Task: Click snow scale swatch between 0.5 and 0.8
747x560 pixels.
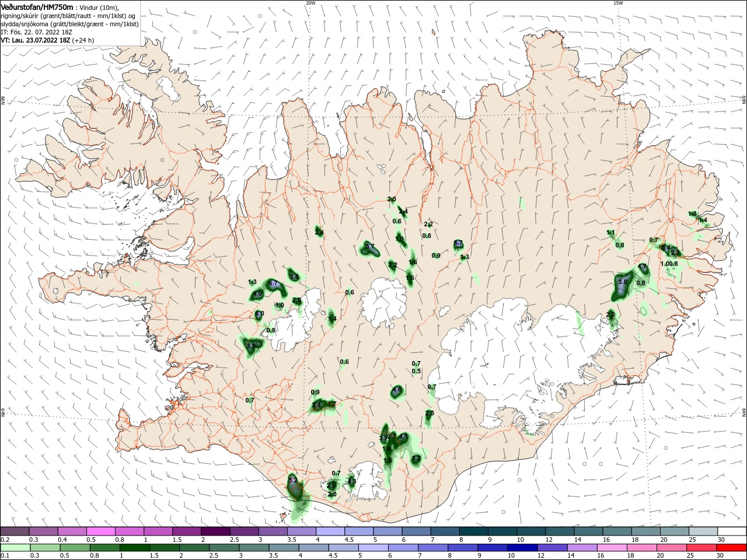Action: coord(100,531)
